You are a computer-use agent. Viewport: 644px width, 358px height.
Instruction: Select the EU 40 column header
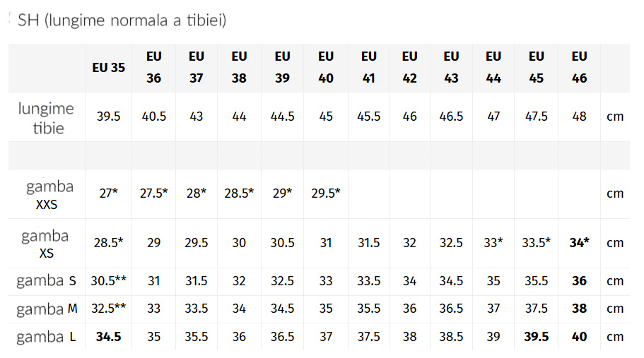326,67
